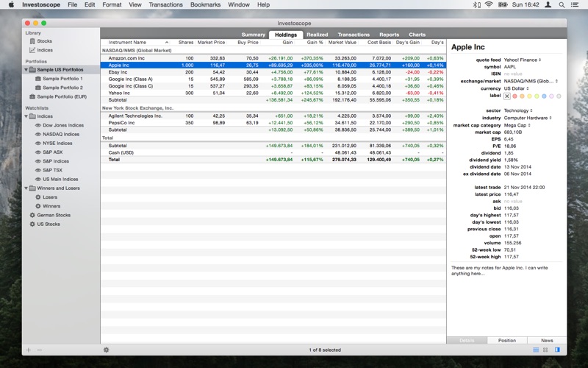
Task: Open the action gear menu below table
Action: tap(106, 350)
